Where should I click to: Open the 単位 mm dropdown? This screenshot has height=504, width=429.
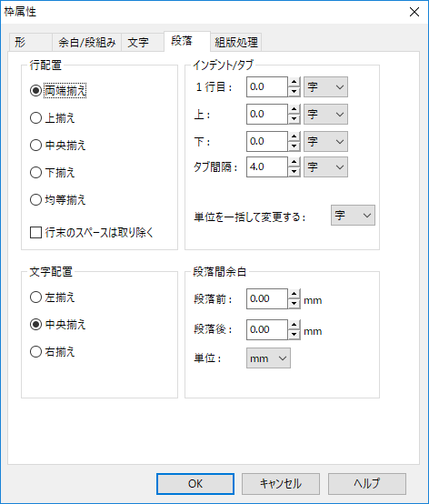(268, 358)
